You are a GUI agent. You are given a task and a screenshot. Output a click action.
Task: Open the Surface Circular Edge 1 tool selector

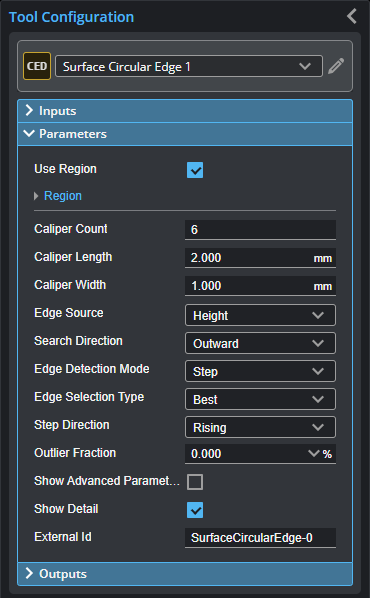[189, 66]
